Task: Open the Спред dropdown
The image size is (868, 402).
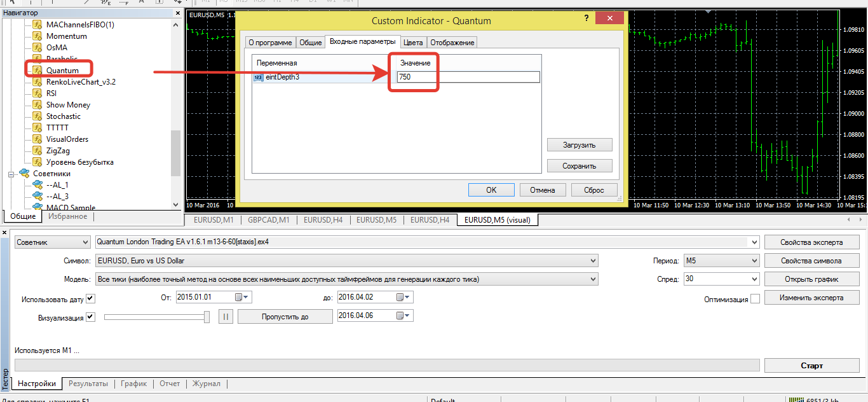Action: (x=754, y=279)
